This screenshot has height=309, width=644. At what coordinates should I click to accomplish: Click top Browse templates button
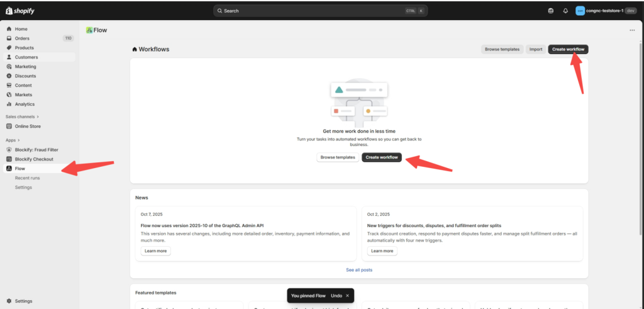click(502, 49)
